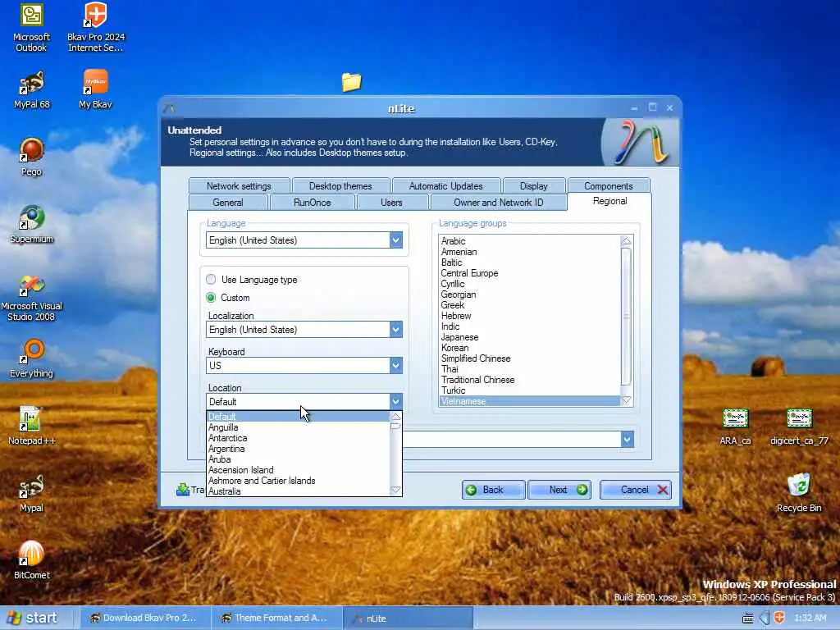Click the keyboard tray icon
The height and width of the screenshot is (630, 840).
[748, 619]
